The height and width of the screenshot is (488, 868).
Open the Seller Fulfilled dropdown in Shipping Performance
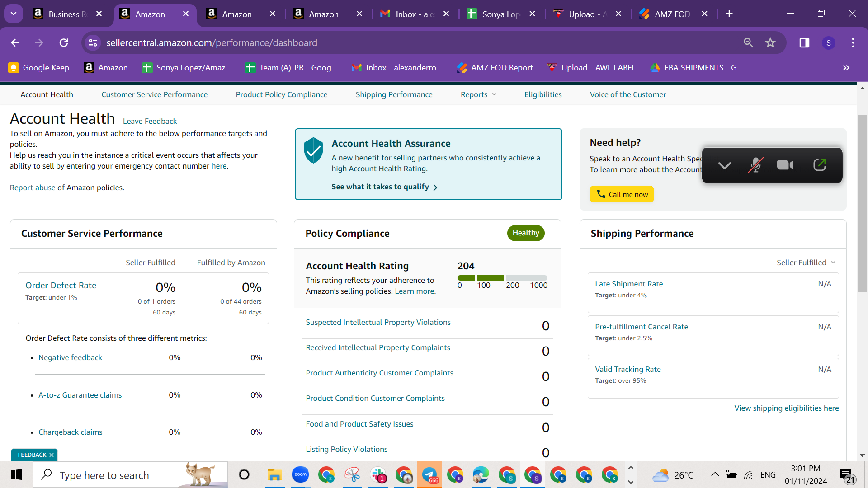point(806,263)
